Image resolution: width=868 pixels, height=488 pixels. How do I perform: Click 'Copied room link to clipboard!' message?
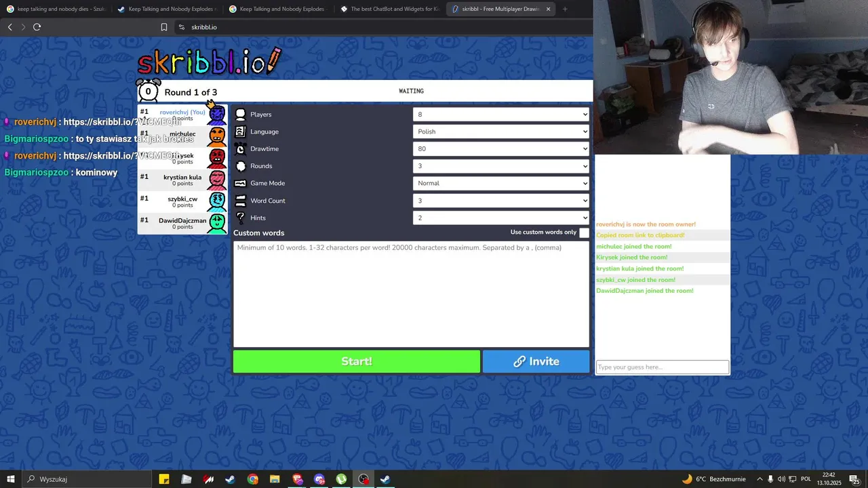click(640, 235)
